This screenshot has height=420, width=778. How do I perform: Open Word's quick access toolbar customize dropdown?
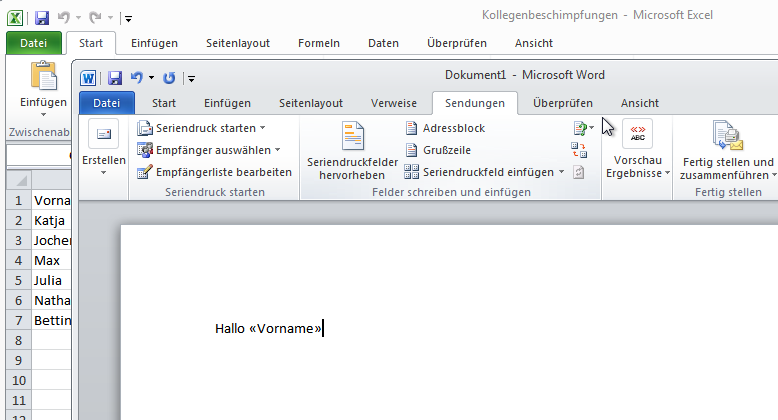[x=192, y=78]
